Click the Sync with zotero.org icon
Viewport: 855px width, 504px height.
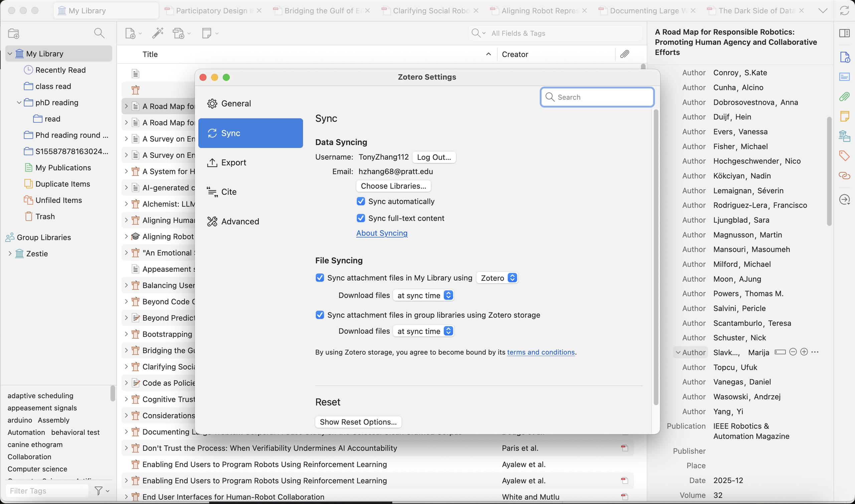point(844,11)
